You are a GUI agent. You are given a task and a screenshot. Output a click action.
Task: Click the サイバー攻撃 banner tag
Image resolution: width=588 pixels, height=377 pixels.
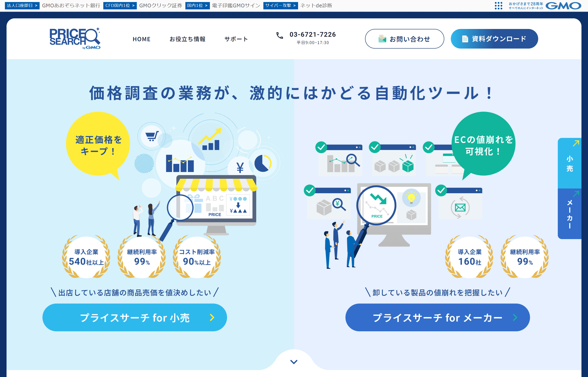tap(281, 5)
